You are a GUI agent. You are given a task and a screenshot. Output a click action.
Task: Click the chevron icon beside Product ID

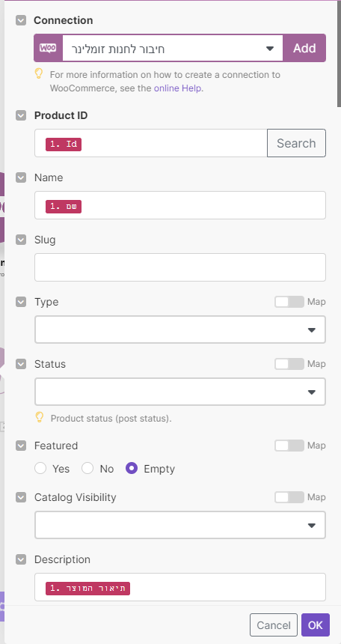pyautogui.click(x=21, y=116)
